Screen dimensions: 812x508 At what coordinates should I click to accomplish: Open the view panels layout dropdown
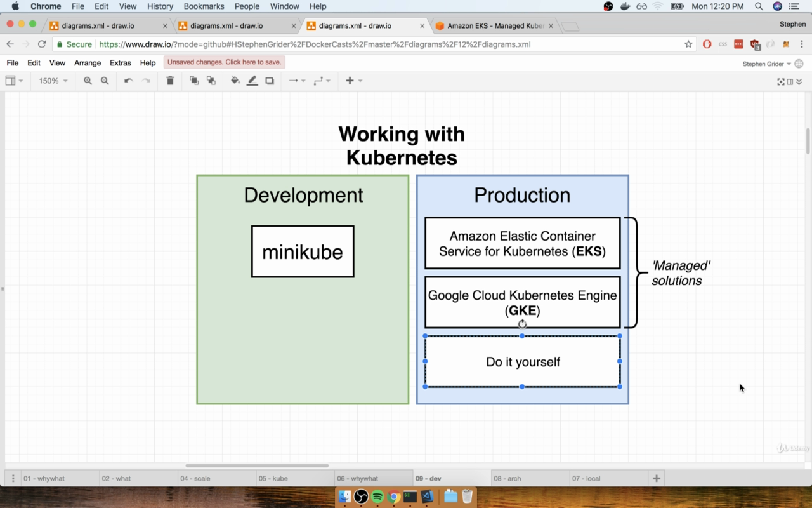coord(14,81)
